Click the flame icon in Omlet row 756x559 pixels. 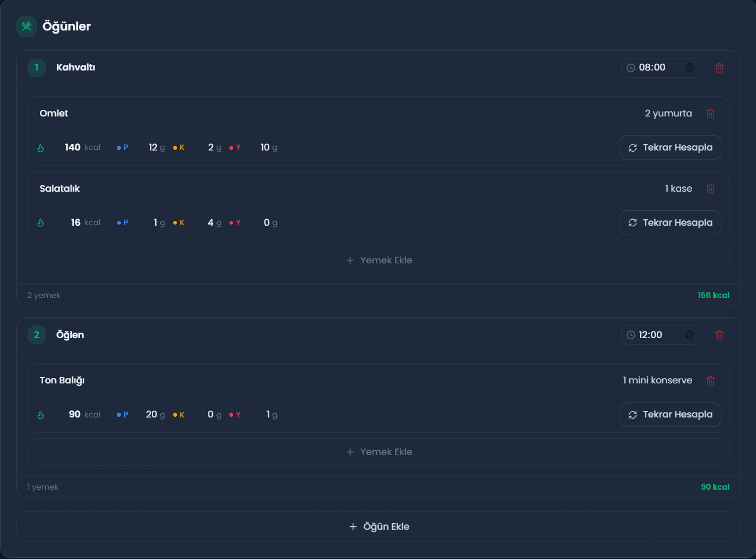click(41, 148)
